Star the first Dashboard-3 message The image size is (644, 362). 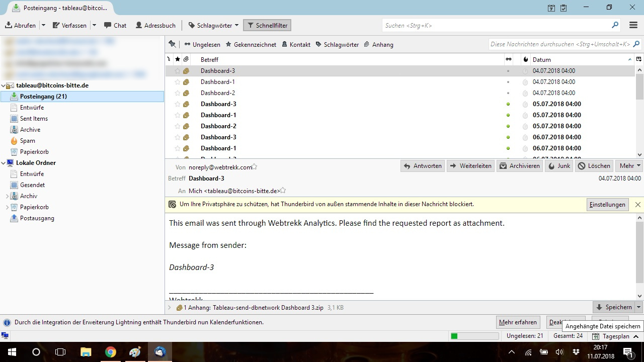pos(177,71)
